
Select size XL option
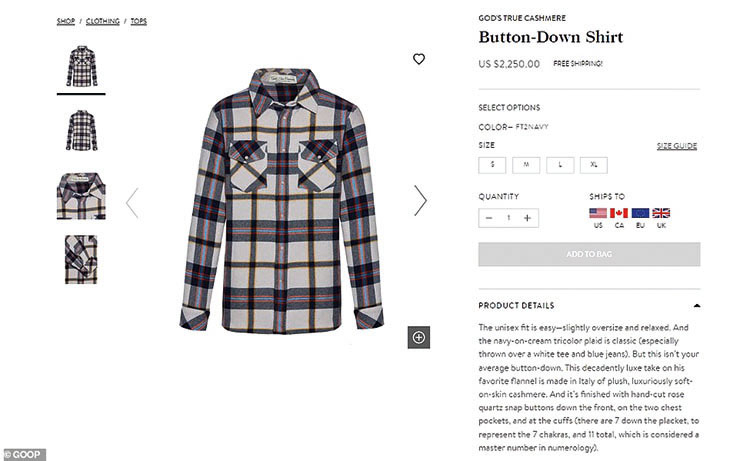(x=594, y=165)
